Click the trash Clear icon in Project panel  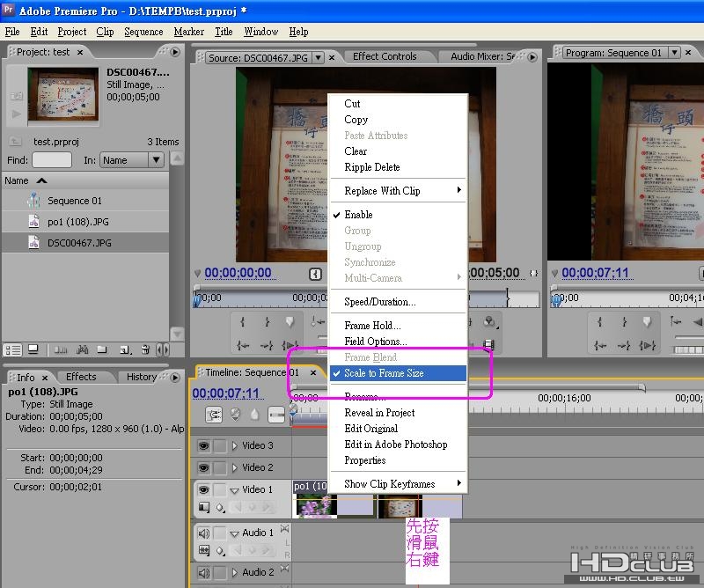(x=145, y=349)
